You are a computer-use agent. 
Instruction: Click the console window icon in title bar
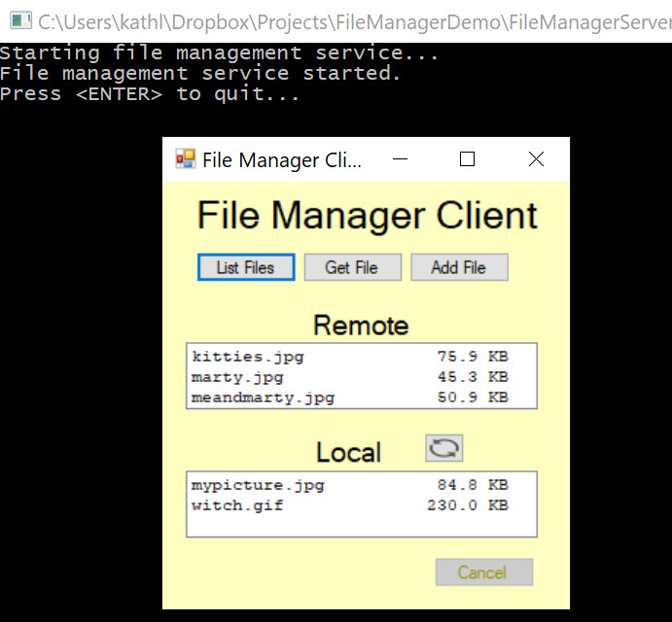[21, 20]
